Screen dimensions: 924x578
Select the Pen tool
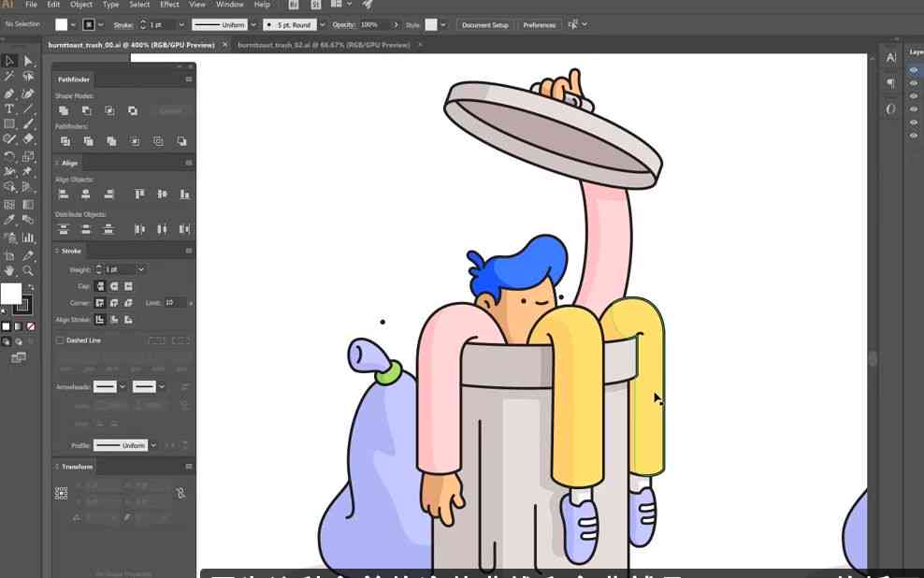coord(9,94)
